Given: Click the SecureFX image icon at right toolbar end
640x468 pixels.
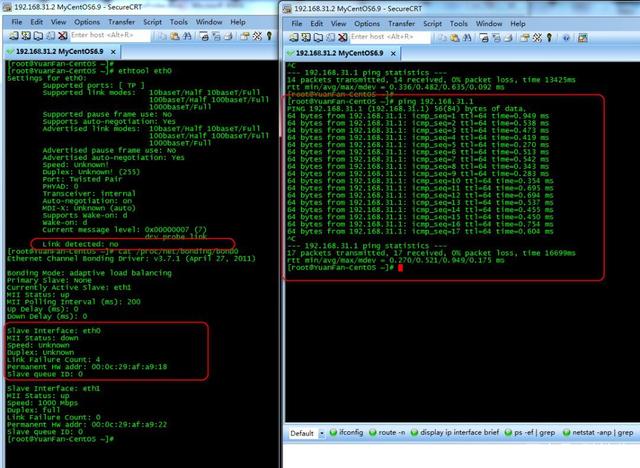Looking at the screenshot, I should [x=583, y=38].
